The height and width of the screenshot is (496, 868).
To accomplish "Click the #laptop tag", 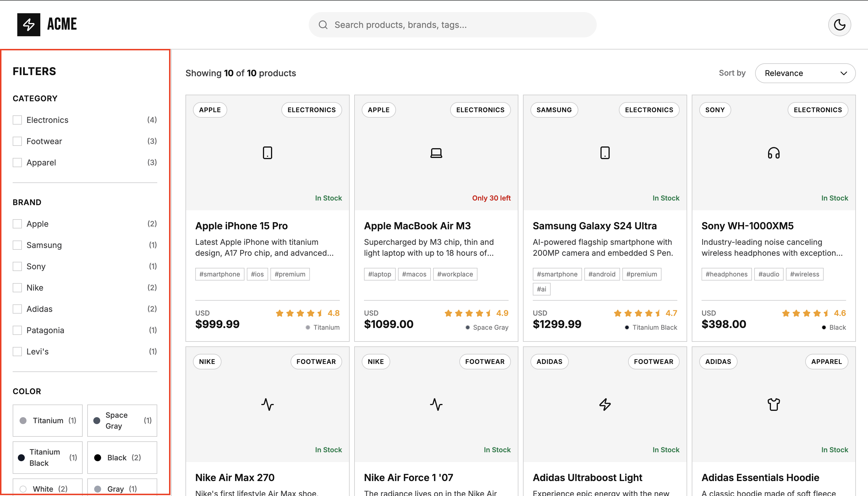I will 380,274.
